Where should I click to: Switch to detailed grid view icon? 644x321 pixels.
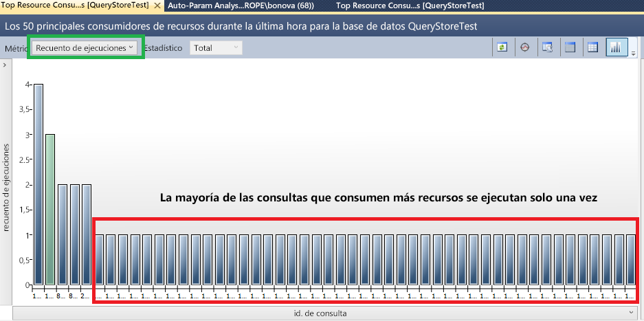[x=570, y=47]
